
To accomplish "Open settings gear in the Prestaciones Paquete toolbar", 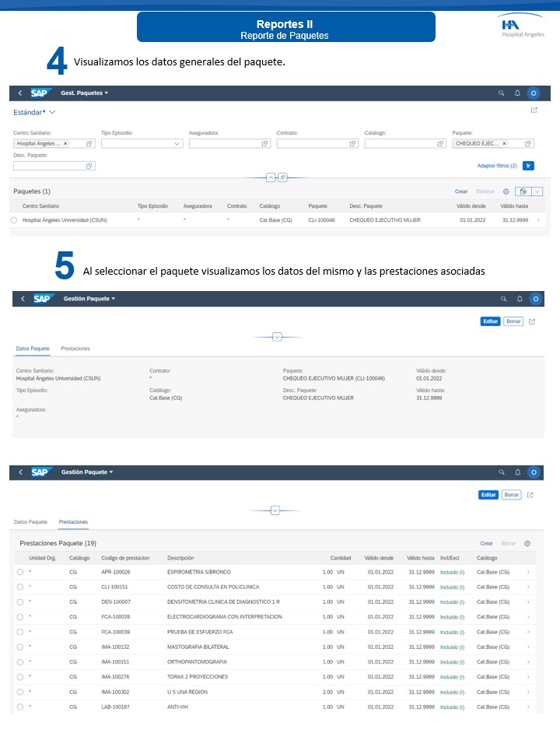I will click(x=527, y=543).
